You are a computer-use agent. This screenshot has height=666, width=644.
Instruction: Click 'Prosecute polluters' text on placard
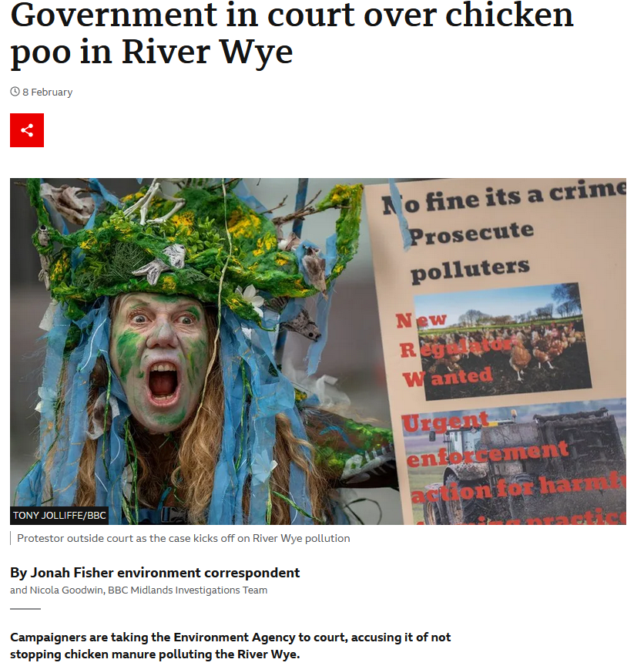[471, 251]
